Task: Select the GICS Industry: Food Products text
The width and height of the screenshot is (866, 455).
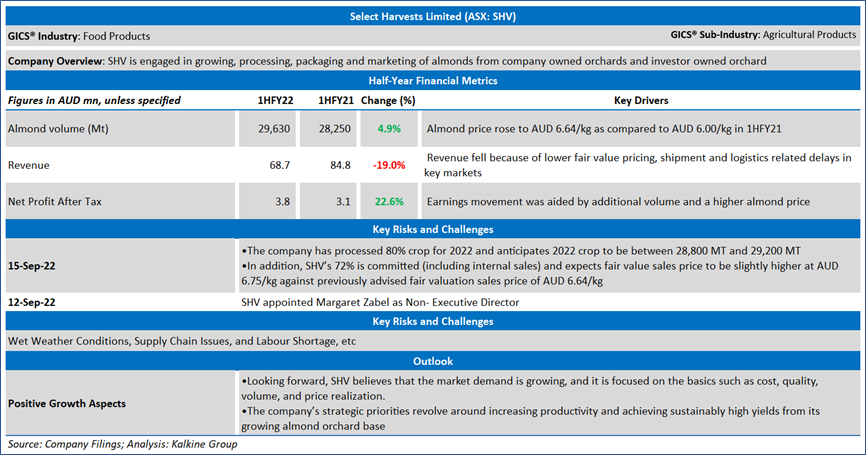Action: point(79,36)
